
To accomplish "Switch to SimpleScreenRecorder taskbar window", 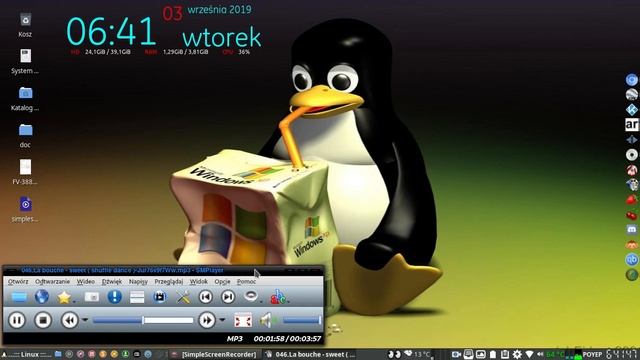I will [x=214, y=354].
